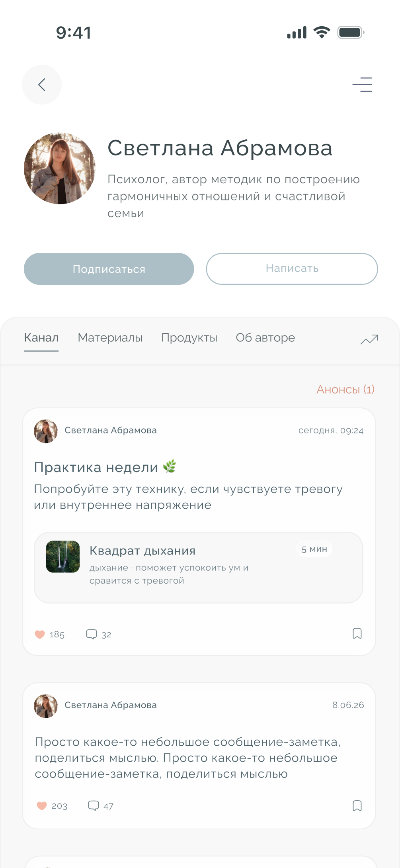Tap the Психолог, автор методик bio text

[234, 196]
